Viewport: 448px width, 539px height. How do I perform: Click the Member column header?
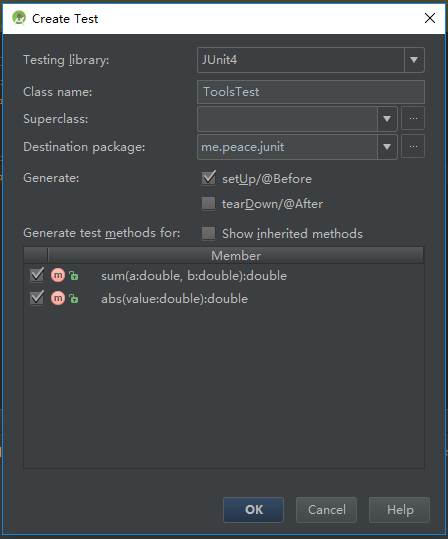pyautogui.click(x=236, y=255)
